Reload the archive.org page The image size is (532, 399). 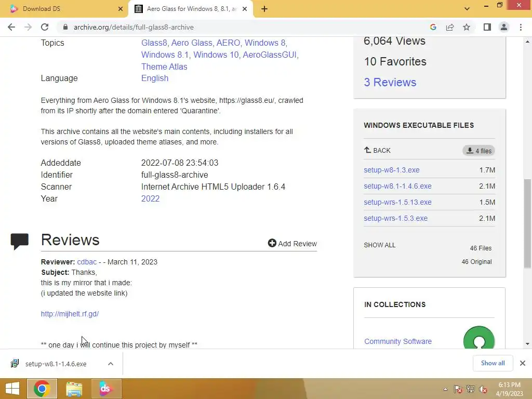coord(45,27)
